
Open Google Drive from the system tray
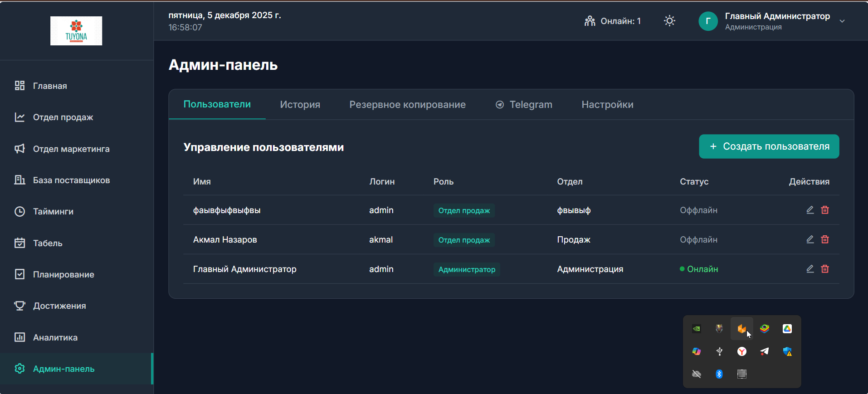pyautogui.click(x=787, y=329)
